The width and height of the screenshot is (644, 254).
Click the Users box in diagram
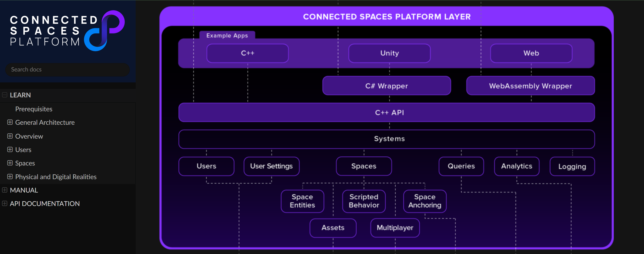pos(207,166)
